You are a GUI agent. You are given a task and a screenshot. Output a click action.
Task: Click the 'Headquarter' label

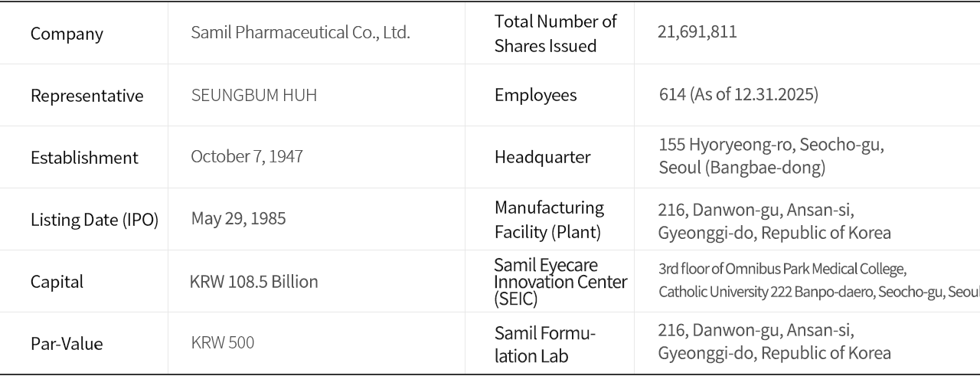click(x=542, y=157)
